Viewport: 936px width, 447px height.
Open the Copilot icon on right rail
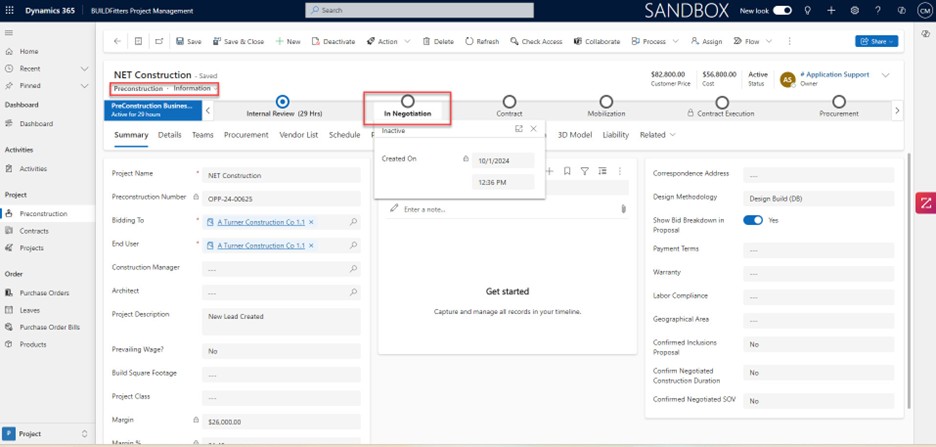tap(925, 33)
